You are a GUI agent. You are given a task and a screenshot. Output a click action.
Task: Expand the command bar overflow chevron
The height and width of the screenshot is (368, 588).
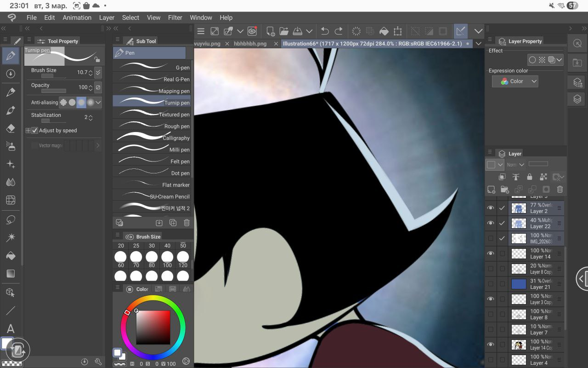tap(478, 31)
